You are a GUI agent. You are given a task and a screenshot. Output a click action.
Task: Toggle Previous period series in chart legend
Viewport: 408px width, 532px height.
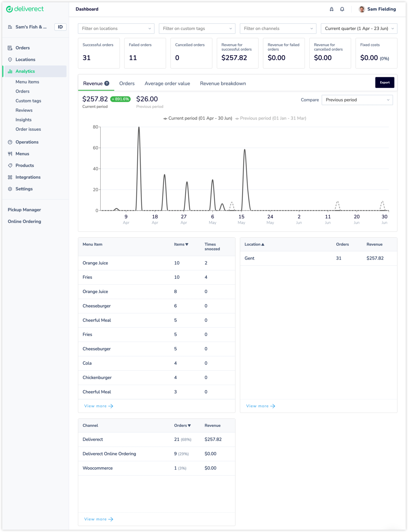pyautogui.click(x=271, y=118)
